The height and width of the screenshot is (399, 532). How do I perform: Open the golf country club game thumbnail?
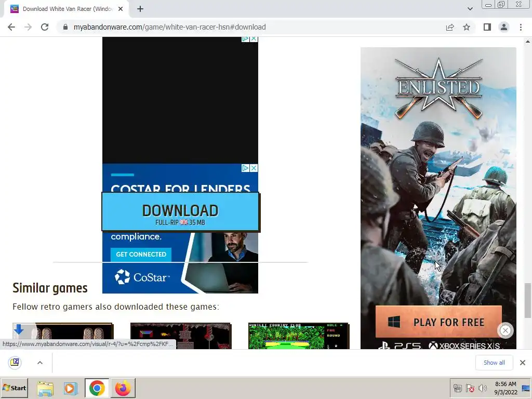[299, 336]
